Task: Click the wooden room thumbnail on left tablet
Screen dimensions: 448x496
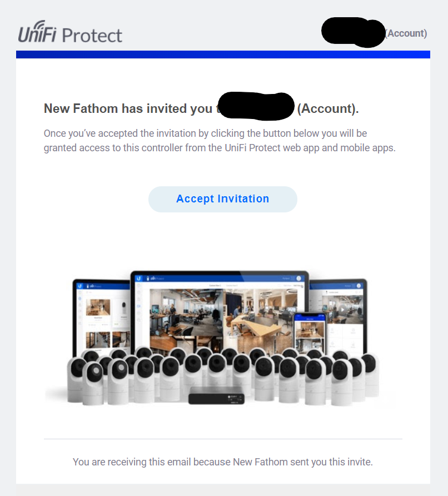Action: pos(98,307)
